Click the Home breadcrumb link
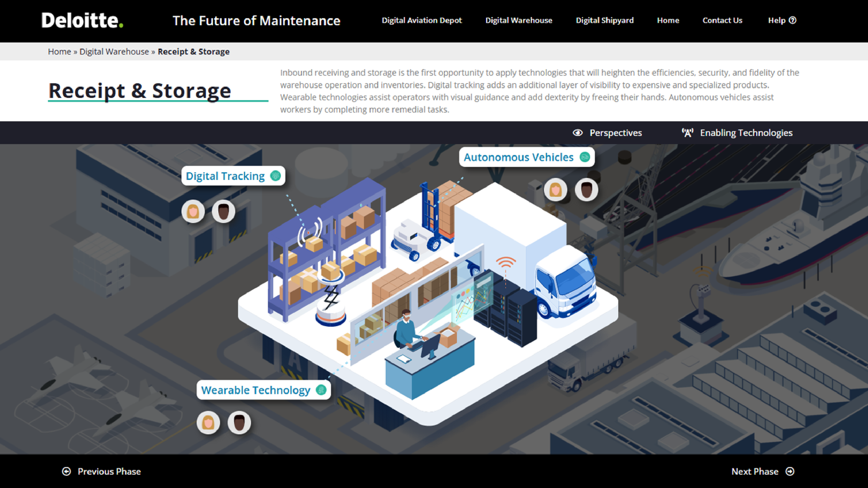Image resolution: width=868 pixels, height=488 pixels. 59,51
